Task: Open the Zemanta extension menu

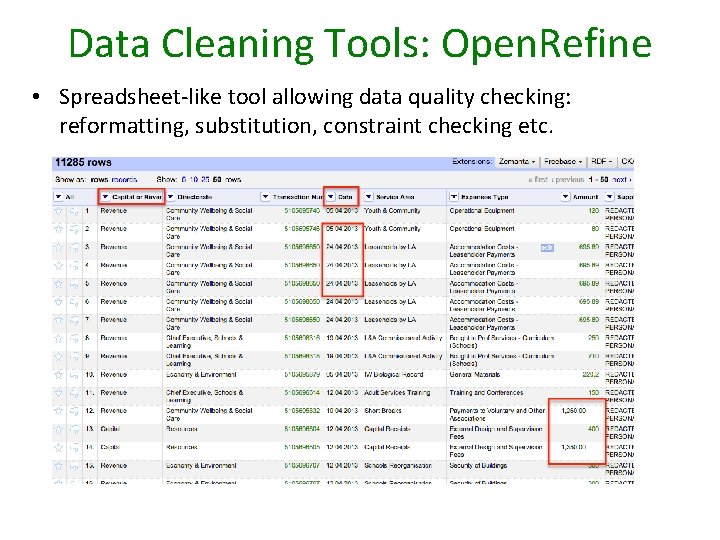Action: [x=517, y=162]
